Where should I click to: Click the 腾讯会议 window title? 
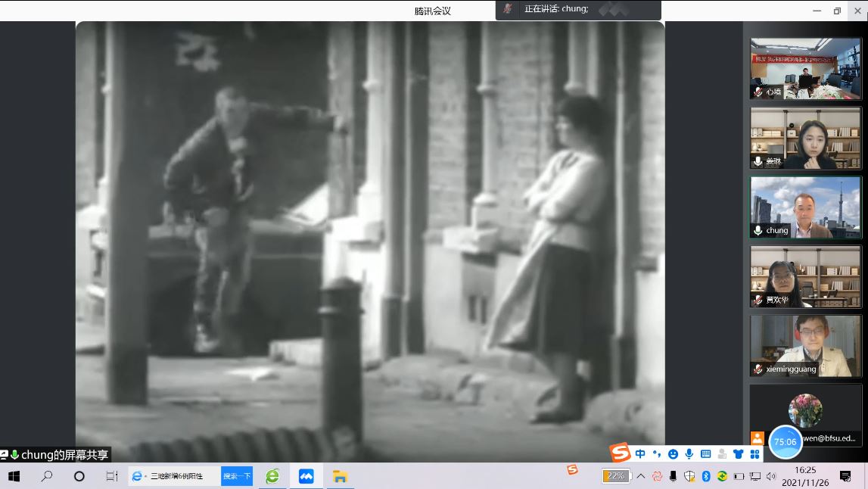point(432,11)
